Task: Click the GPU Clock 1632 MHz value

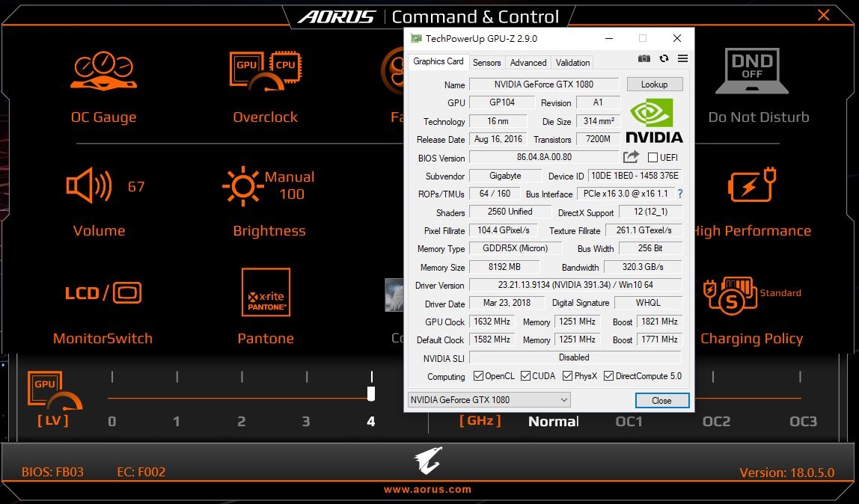Action: tap(492, 322)
